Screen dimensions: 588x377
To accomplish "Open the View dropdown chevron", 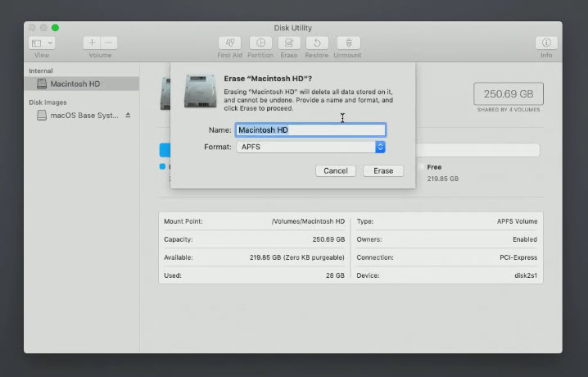I will (x=50, y=43).
